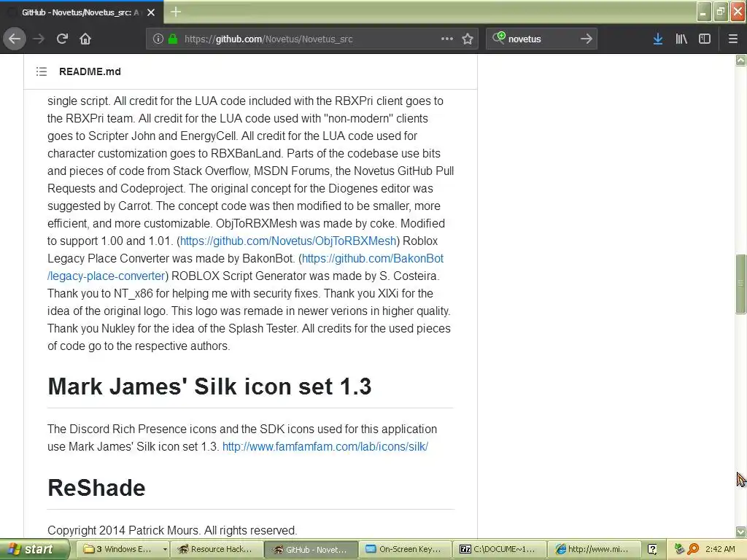Open the Firefox hamburger menu
Viewport: 747px width, 560px height.
tap(733, 39)
